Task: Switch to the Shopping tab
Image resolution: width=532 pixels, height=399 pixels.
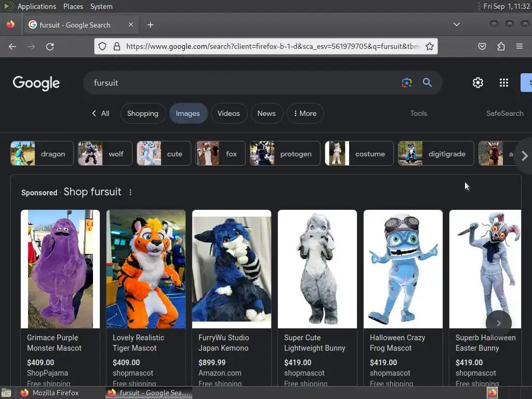Action: pyautogui.click(x=143, y=113)
